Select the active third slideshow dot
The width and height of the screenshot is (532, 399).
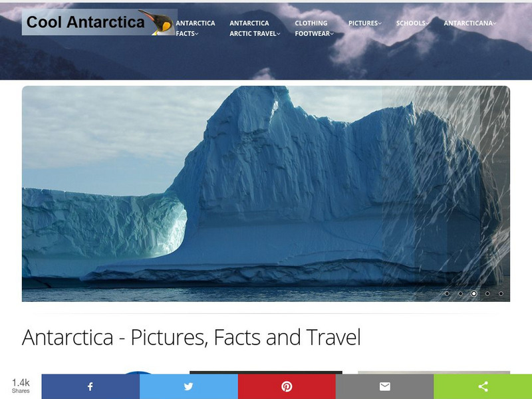point(474,293)
